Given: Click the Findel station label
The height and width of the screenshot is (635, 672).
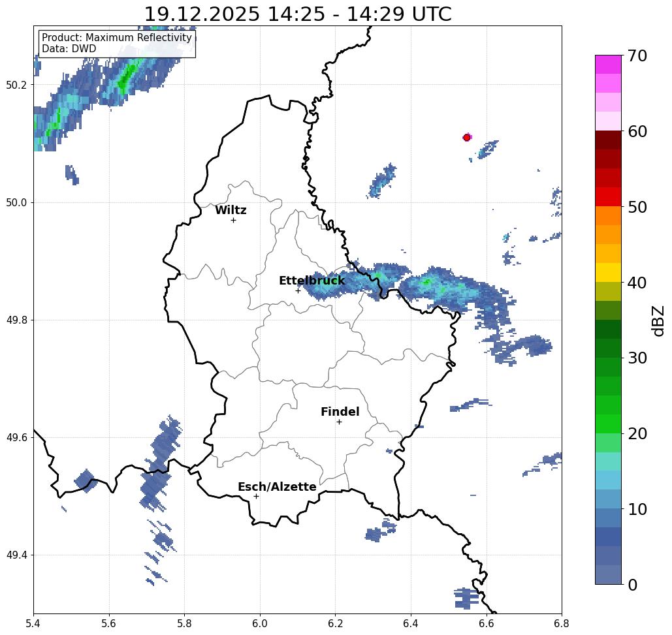Looking at the screenshot, I should 340,412.
